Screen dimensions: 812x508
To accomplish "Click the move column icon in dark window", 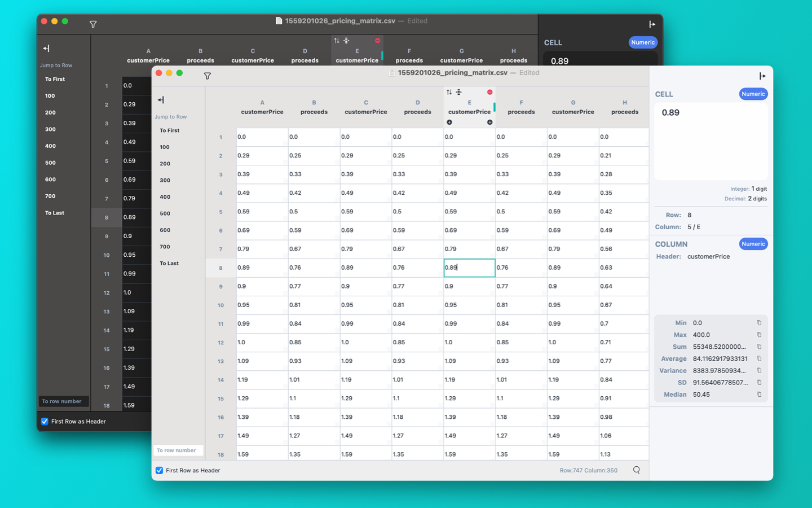I will pyautogui.click(x=346, y=41).
